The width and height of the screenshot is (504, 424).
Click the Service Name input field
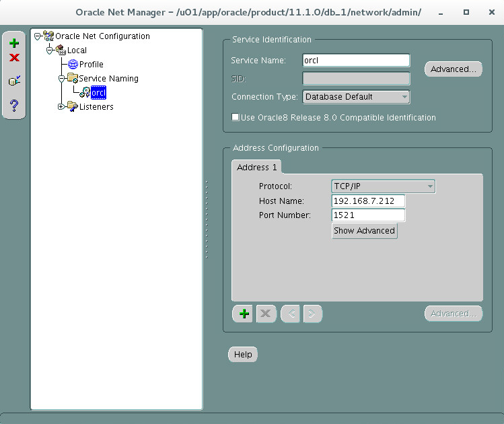point(356,61)
